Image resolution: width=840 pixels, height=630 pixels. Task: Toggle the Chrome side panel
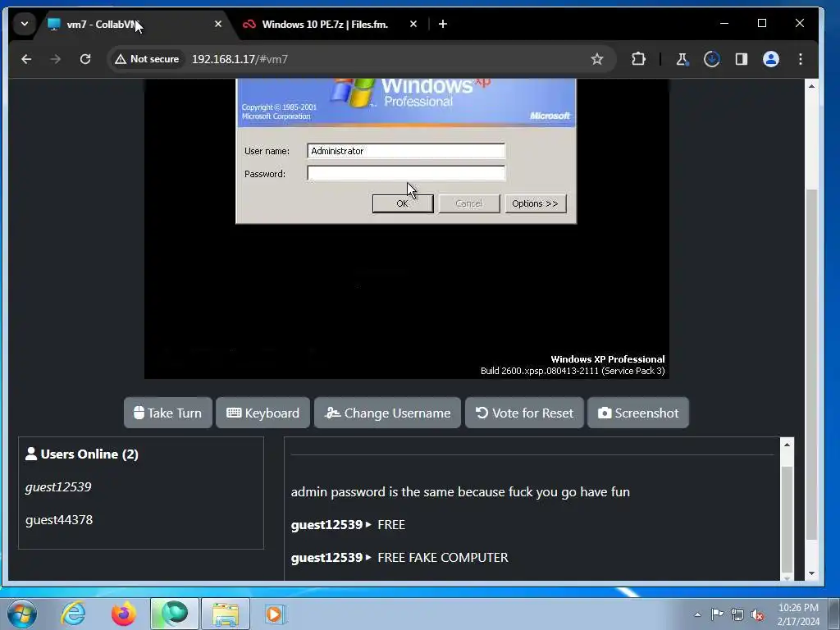tap(742, 59)
